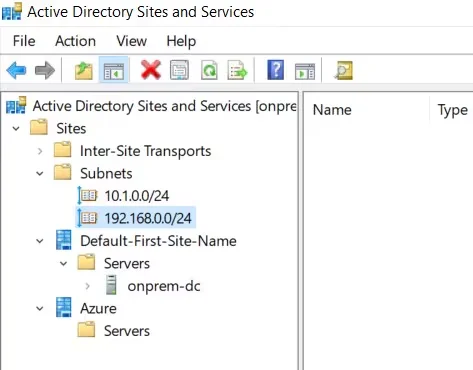
Task: Select the Default-First-Site-Name label
Action: [x=158, y=241]
